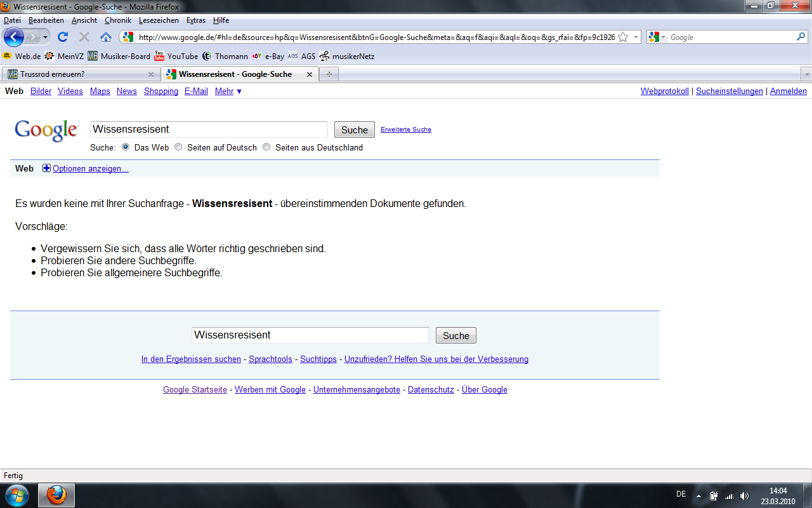Open the list all tabs dropdown
The width and height of the screenshot is (812, 508).
point(807,74)
